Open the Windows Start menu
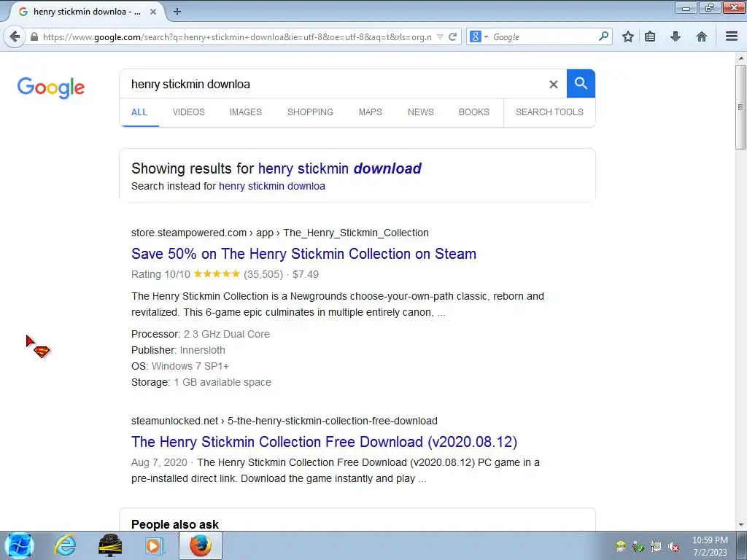Image resolution: width=747 pixels, height=560 pixels. [19, 545]
